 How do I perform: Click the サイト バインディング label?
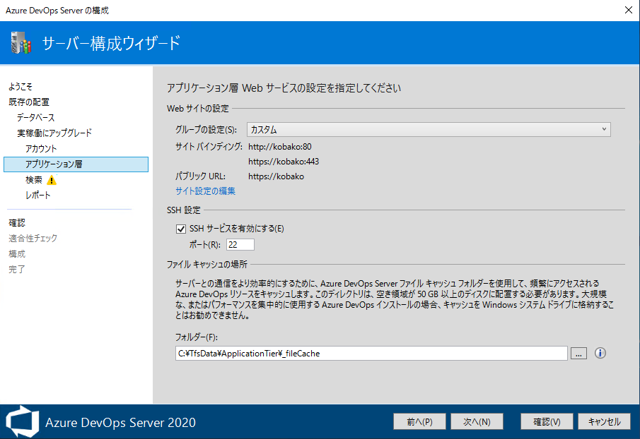pos(209,146)
